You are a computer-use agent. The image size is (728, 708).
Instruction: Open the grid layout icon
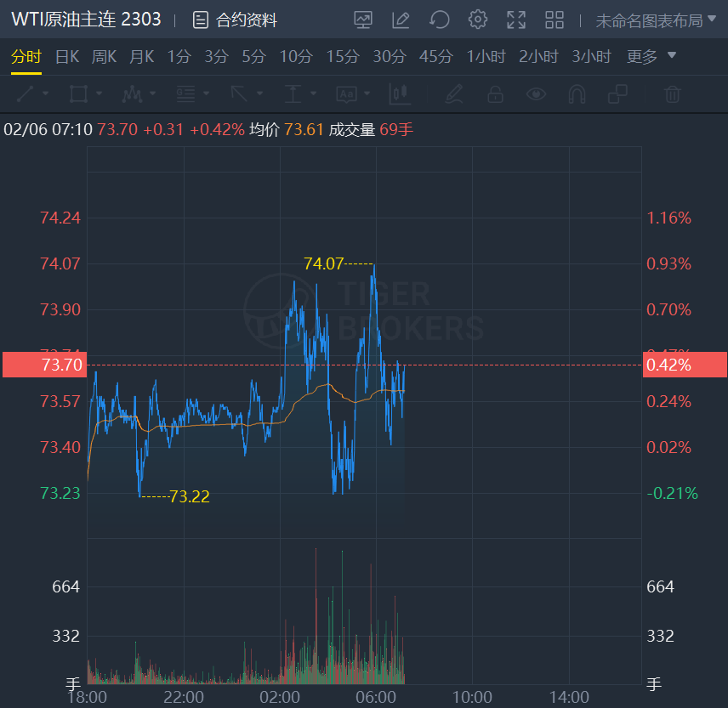(x=555, y=20)
